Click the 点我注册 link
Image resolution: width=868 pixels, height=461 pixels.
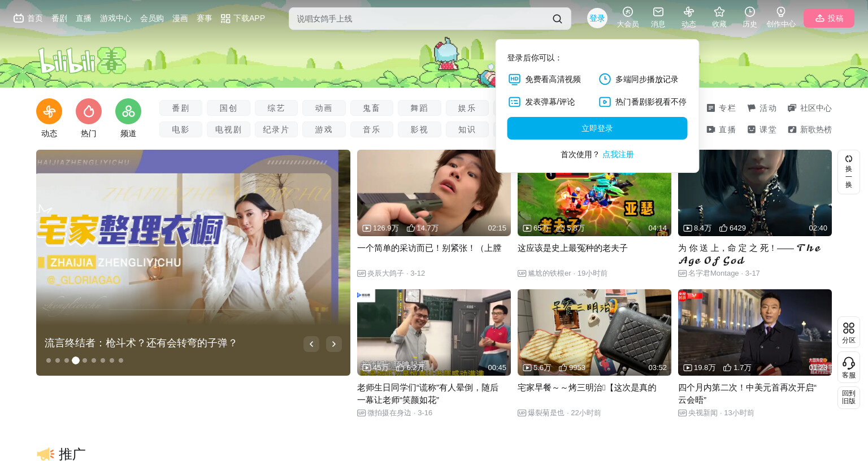point(618,154)
